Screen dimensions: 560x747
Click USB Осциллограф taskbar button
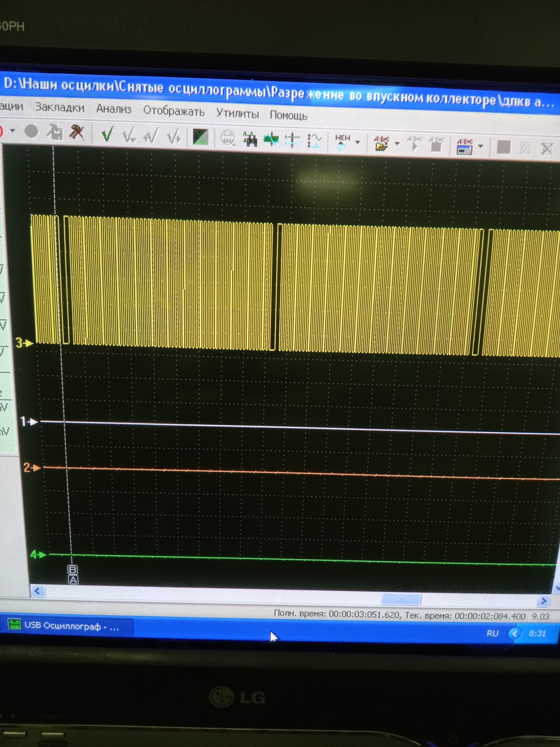pos(67,626)
